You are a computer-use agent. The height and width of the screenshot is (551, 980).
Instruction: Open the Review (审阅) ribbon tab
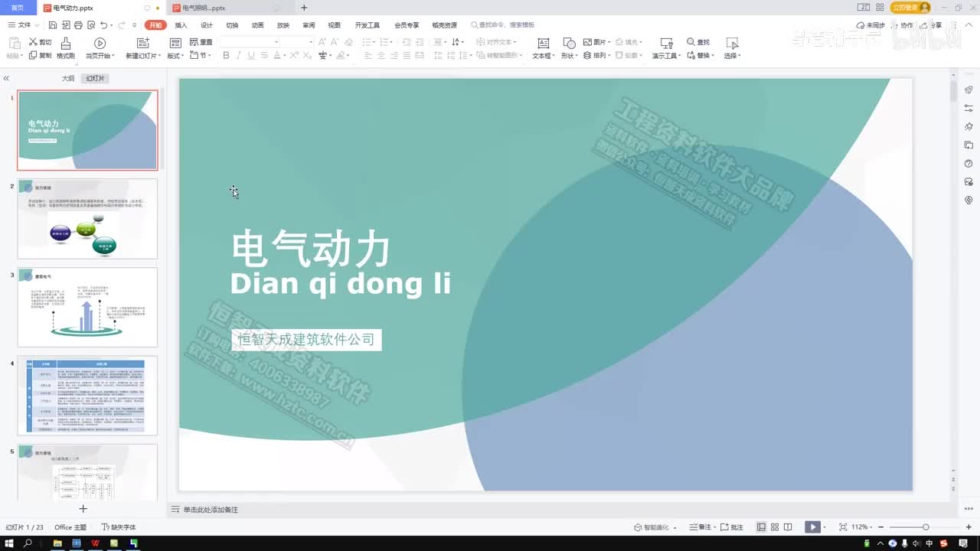pyautogui.click(x=309, y=25)
